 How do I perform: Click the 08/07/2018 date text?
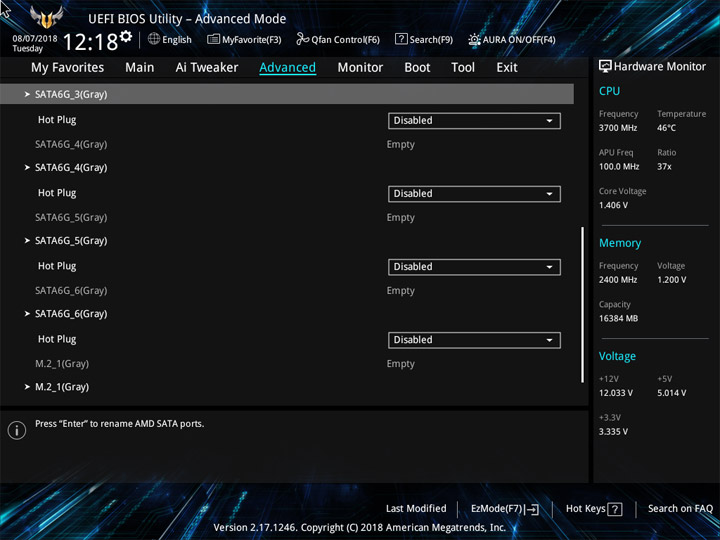35,39
